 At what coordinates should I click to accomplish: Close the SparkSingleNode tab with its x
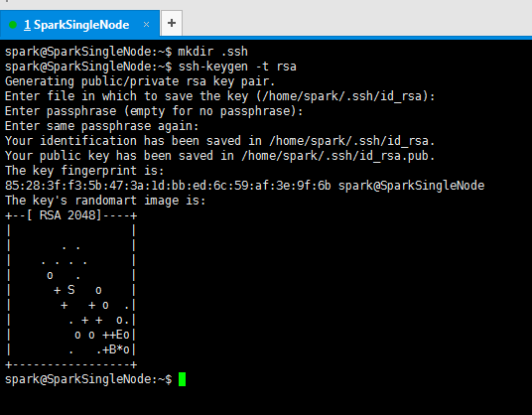coord(146,25)
